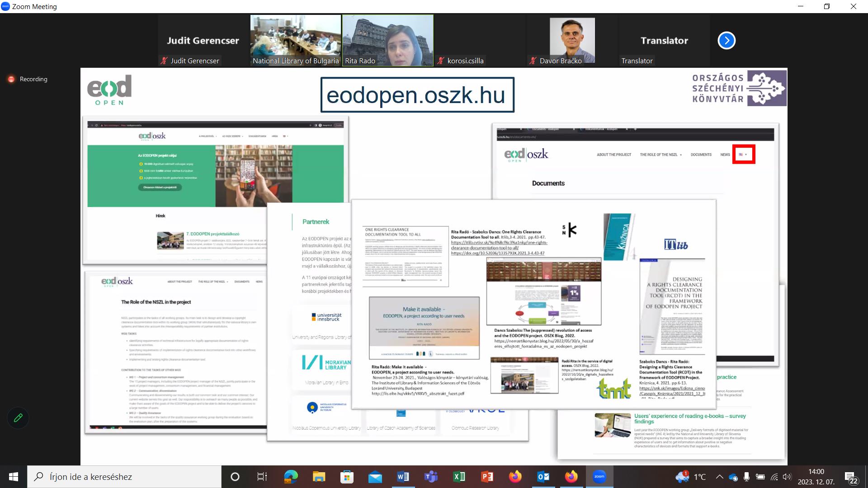Show next participants with the blue arrow
The image size is (868, 488).
pos(726,40)
